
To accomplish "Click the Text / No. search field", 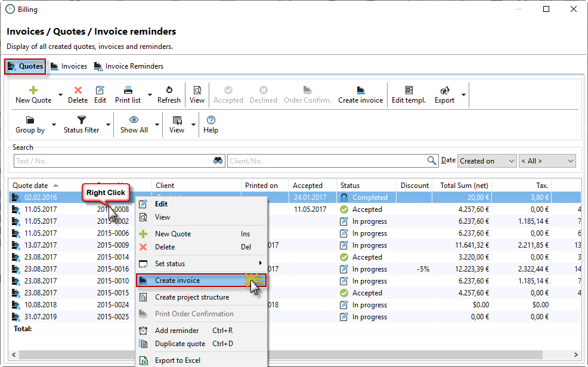I will 113,161.
